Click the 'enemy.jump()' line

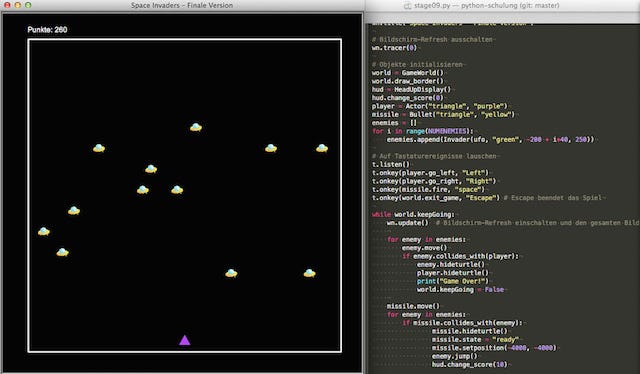point(455,356)
